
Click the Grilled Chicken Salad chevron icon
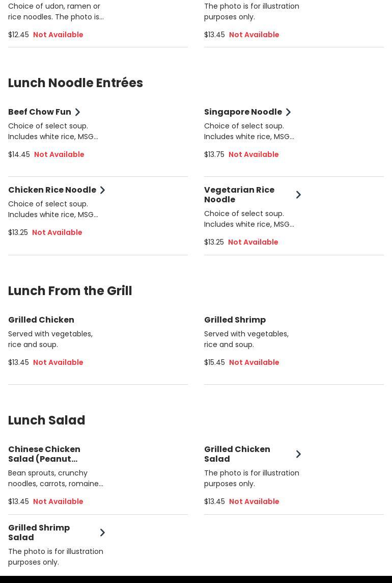click(298, 454)
